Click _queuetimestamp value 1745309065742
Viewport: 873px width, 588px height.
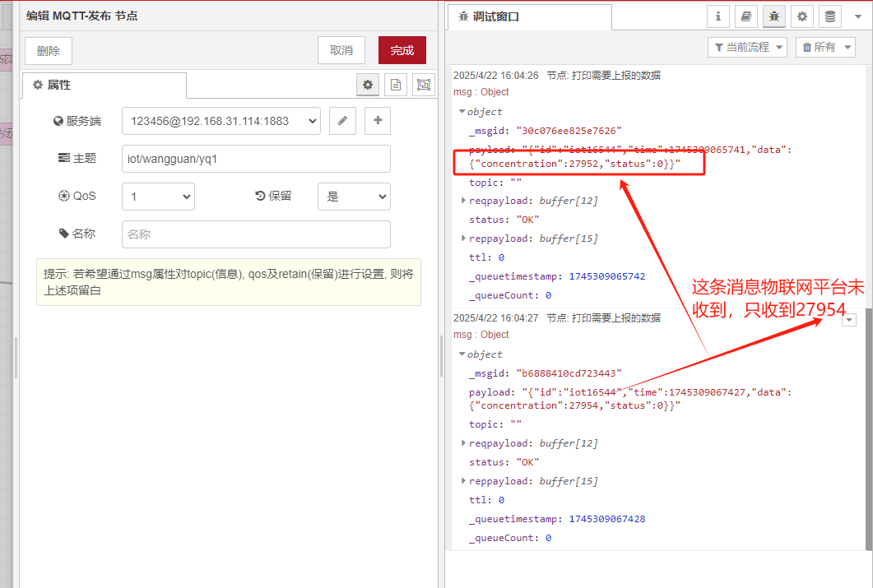[607, 276]
